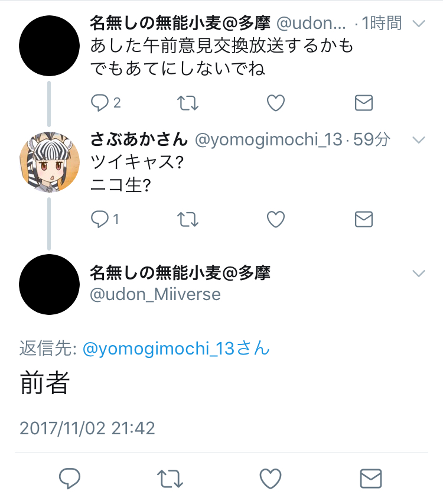Retweet the first tweet by 名無しの無能小麦
Screen dimensions: 443x504
pos(188,103)
